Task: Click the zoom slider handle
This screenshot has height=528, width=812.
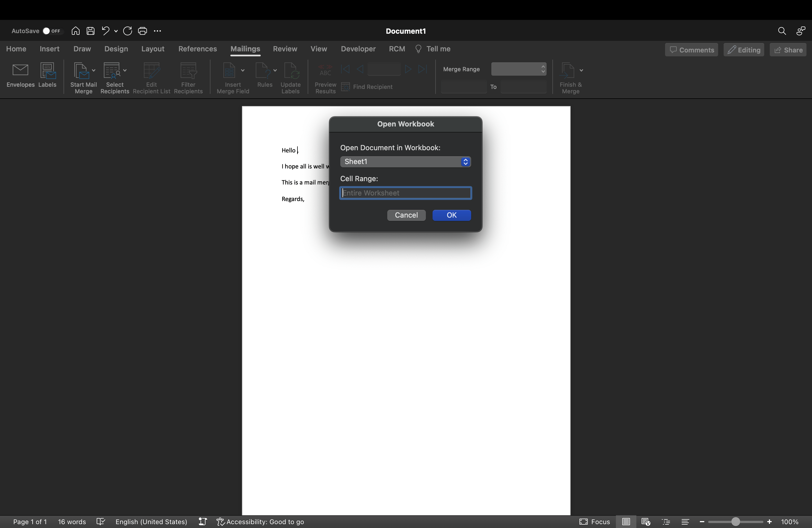Action: click(x=735, y=522)
